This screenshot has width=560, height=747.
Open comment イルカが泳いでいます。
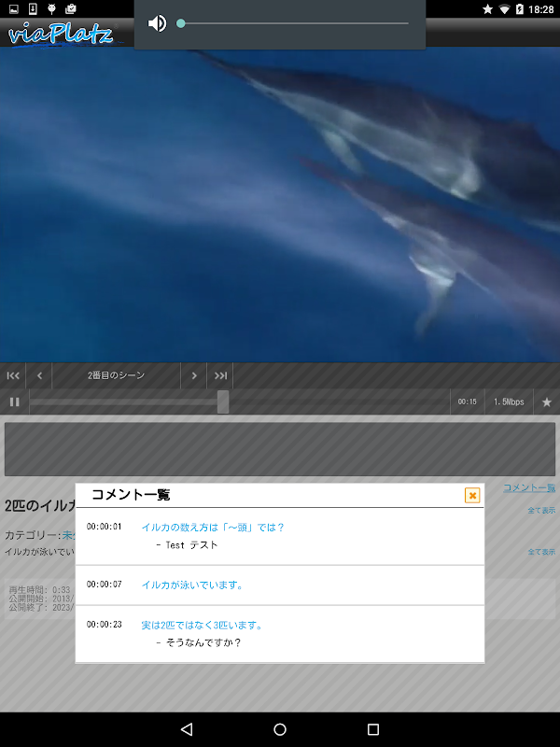(x=192, y=585)
